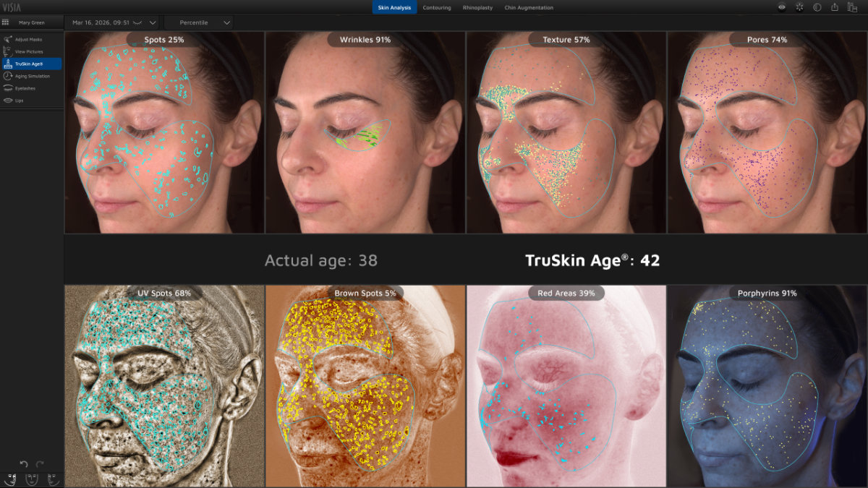Image resolution: width=868 pixels, height=488 pixels.
Task: Click the VISIA logo
Action: (x=10, y=7)
